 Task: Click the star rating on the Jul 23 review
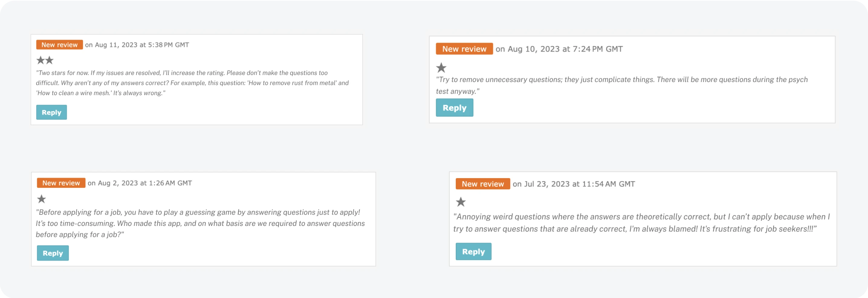[461, 202]
